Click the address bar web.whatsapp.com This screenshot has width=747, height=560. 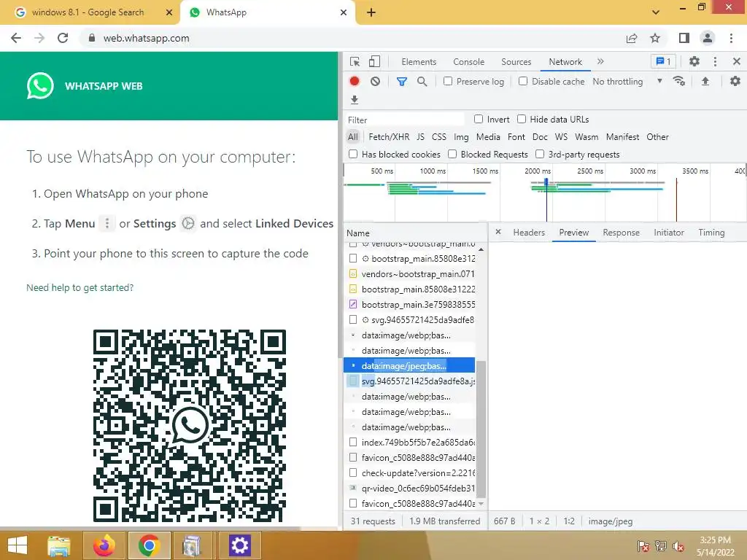click(x=146, y=38)
